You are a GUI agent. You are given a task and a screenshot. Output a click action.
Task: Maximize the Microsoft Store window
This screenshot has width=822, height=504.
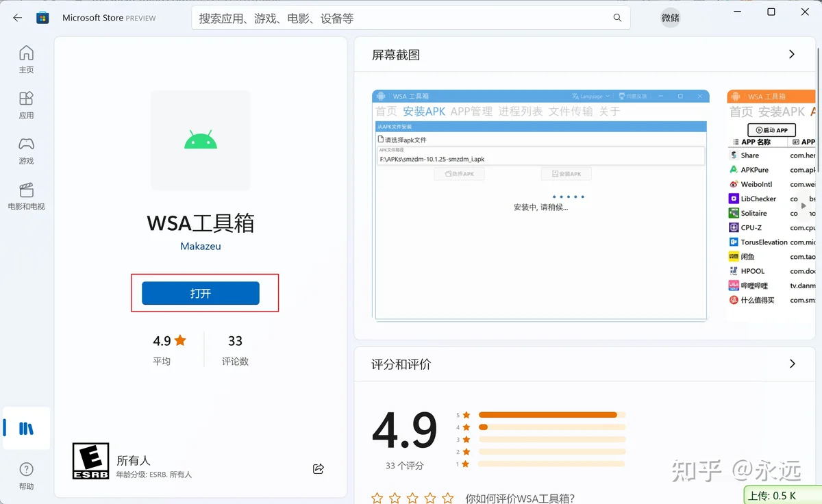pyautogui.click(x=771, y=12)
